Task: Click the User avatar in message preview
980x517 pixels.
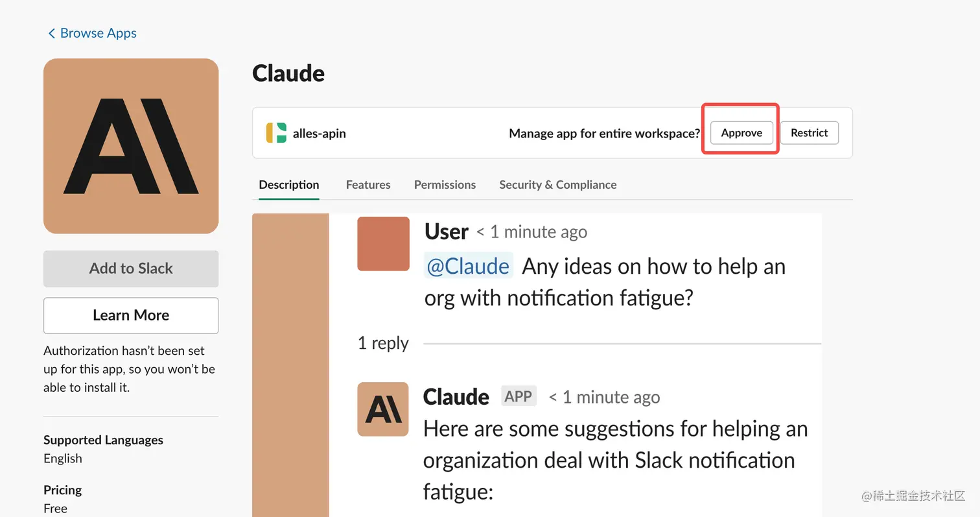Action: tap(383, 244)
